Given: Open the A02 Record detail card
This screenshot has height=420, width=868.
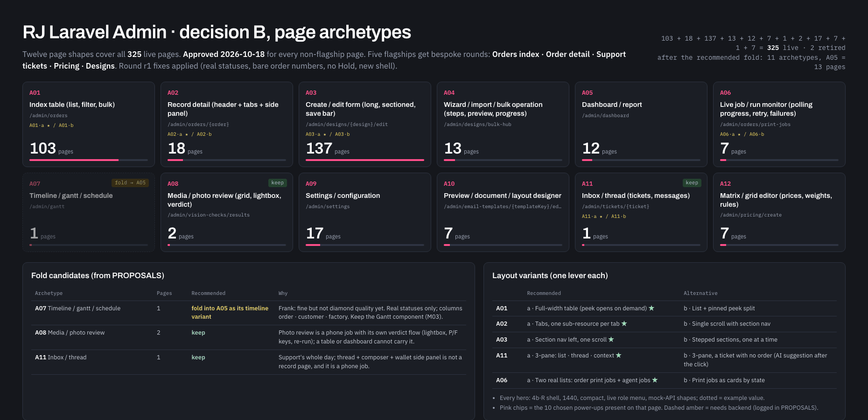Looking at the screenshot, I should 227,124.
